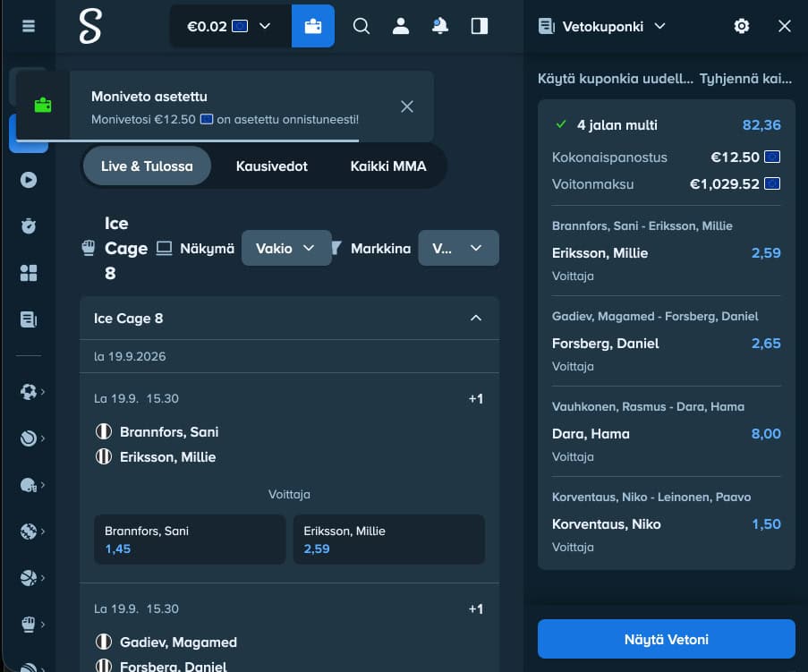
Task: Expand the football helmet sport in sidebar
Action: coord(32,485)
